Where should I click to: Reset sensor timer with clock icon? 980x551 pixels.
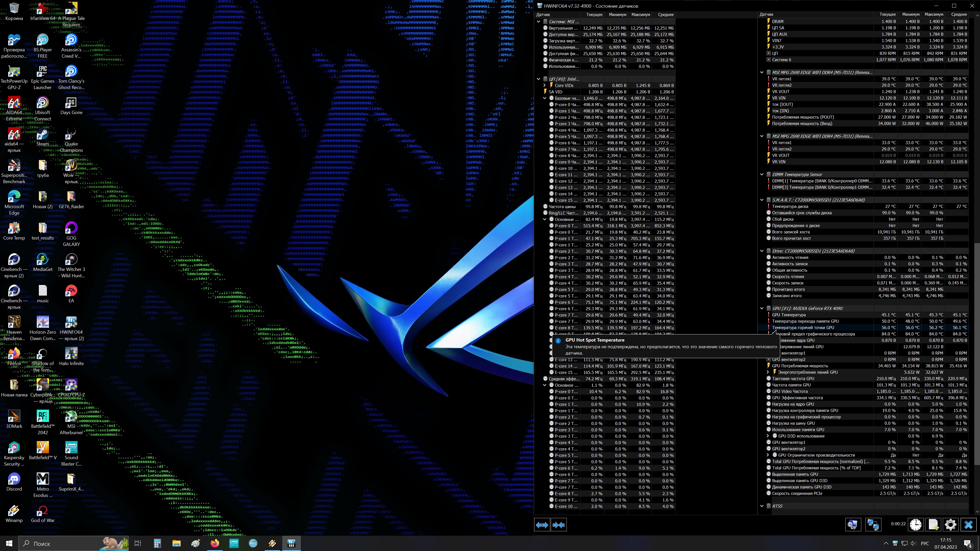pyautogui.click(x=915, y=525)
